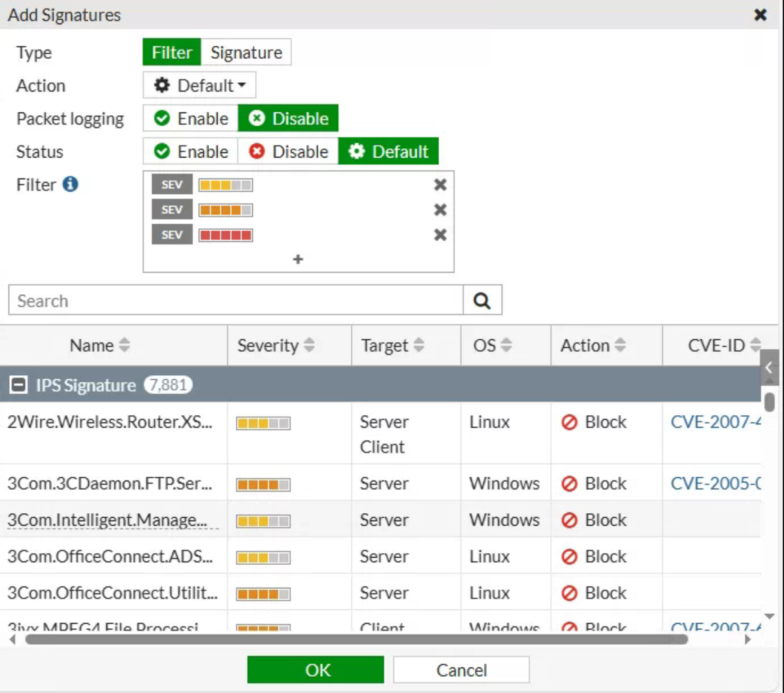Enable packet logging
Viewport: 784px width, 693px height.
point(191,118)
